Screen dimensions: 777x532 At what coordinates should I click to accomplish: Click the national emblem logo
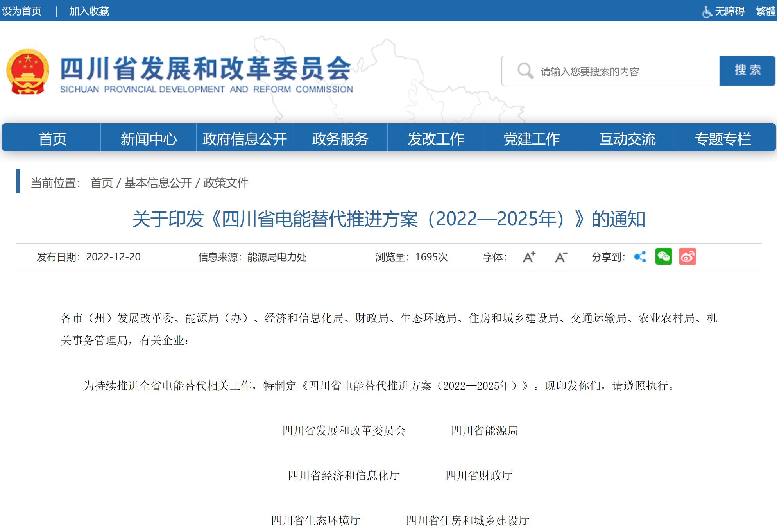click(x=28, y=72)
